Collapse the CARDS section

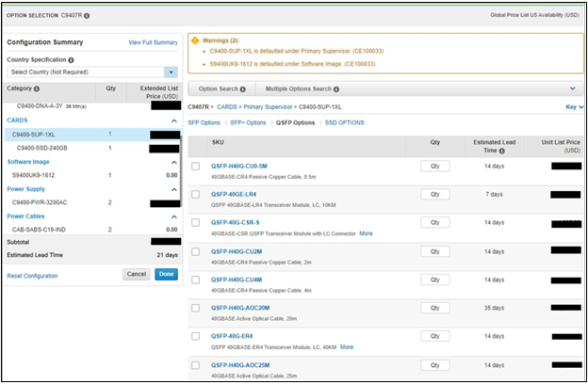(174, 120)
